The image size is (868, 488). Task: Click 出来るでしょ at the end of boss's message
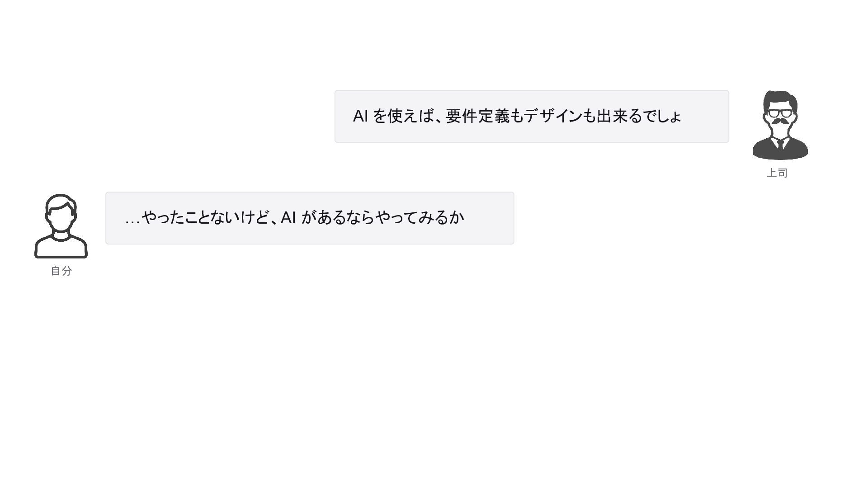(638, 116)
